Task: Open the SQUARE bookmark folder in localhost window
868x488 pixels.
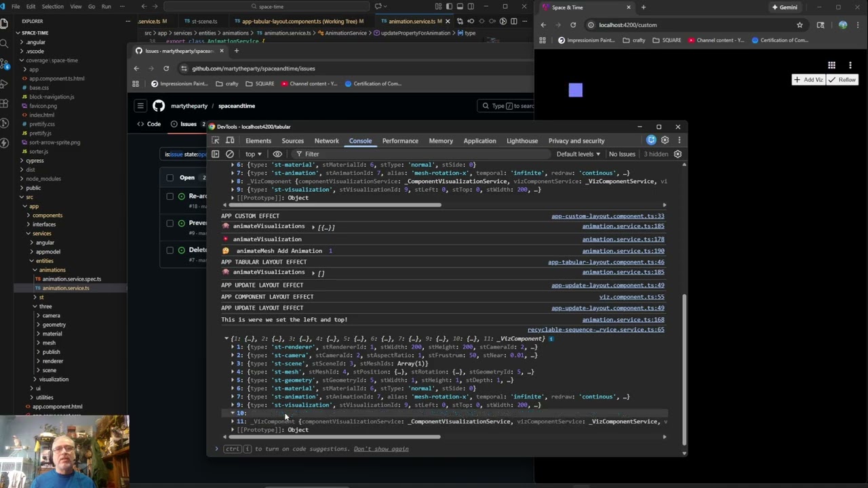Action: point(667,40)
